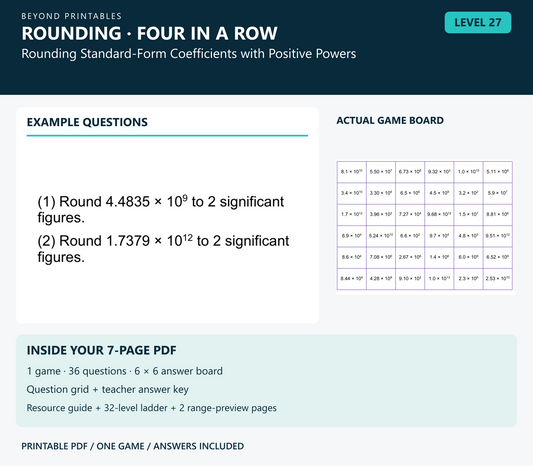Click the game board cell starting 8.44
The width and height of the screenshot is (533, 466).
click(351, 279)
